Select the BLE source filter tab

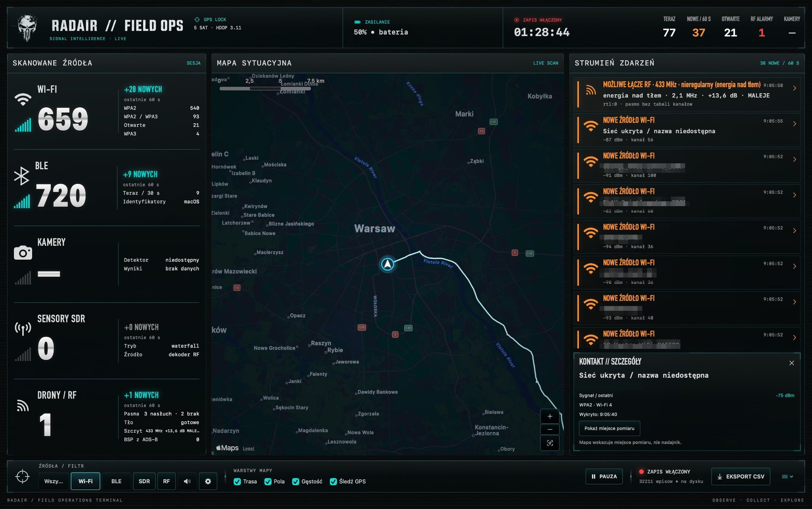pyautogui.click(x=116, y=481)
